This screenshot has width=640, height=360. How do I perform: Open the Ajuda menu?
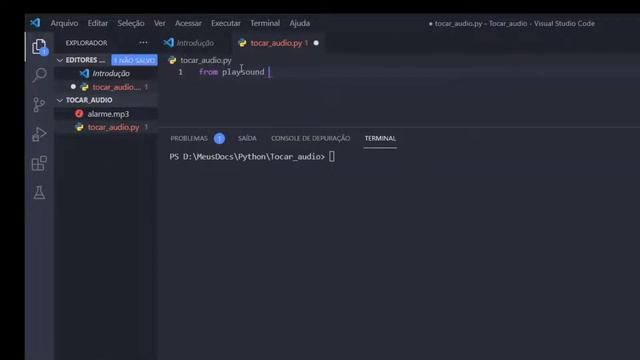coord(300,23)
